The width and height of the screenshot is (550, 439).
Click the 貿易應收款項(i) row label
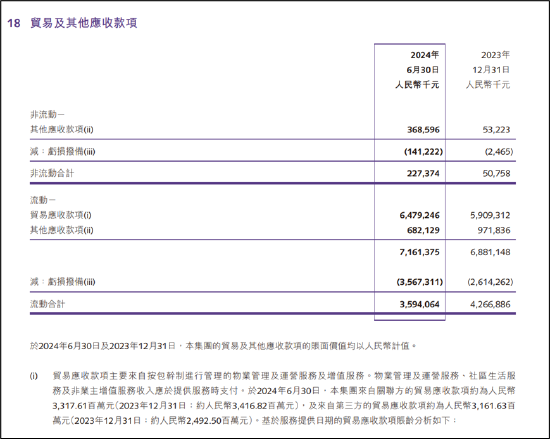pos(61,215)
